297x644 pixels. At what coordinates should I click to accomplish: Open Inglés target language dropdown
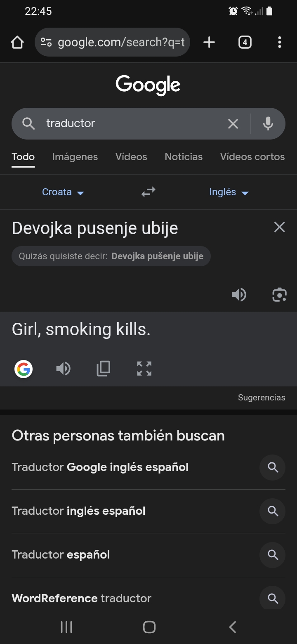pyautogui.click(x=229, y=192)
